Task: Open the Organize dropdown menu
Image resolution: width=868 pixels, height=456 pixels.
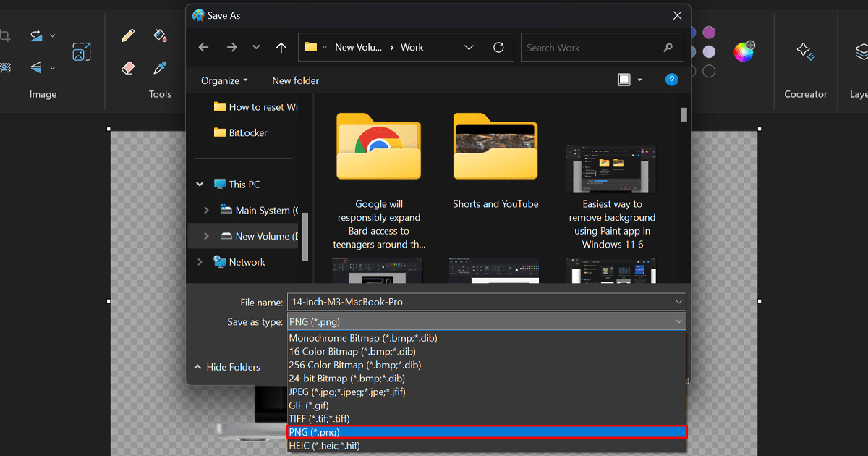Action: point(224,80)
